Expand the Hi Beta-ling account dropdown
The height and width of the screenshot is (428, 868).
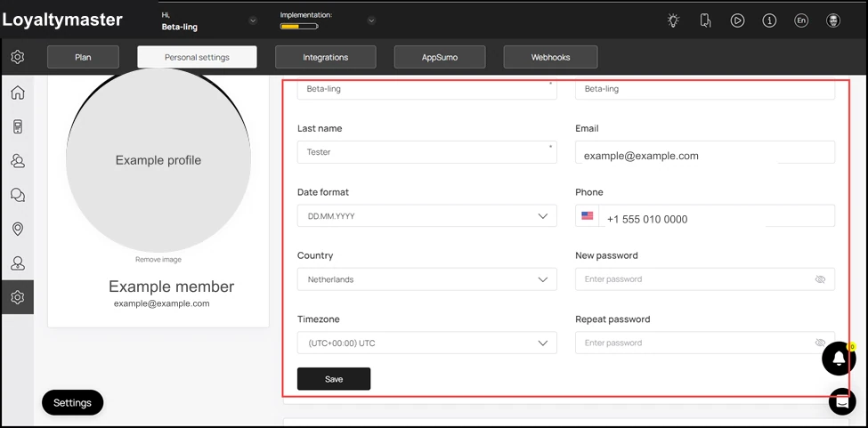point(253,21)
